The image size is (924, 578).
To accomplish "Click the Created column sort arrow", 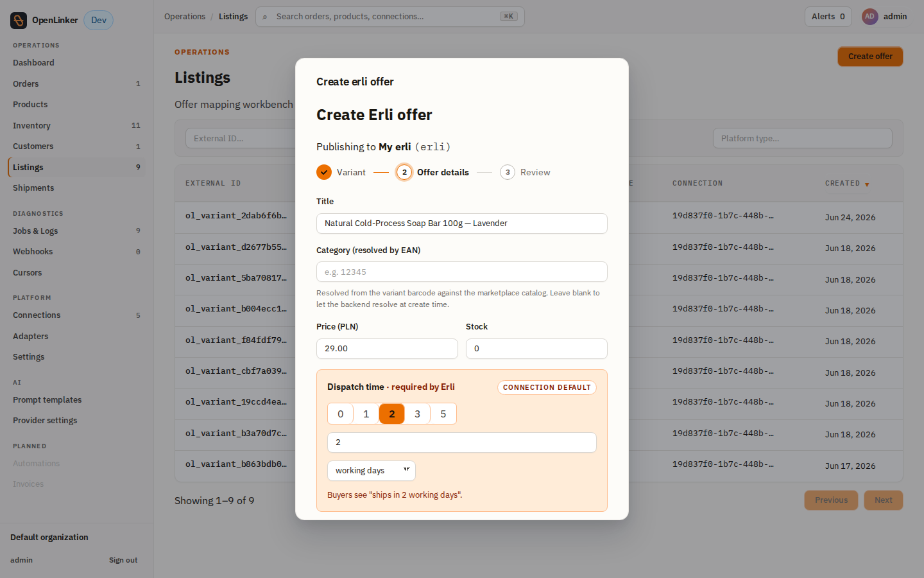I will pyautogui.click(x=867, y=184).
